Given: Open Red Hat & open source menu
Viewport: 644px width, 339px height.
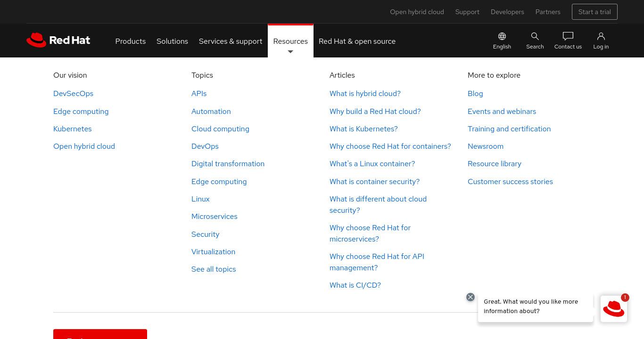Looking at the screenshot, I should [357, 41].
